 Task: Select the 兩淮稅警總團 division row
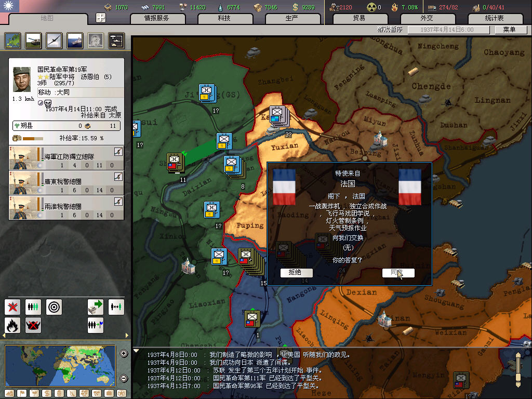(66, 208)
